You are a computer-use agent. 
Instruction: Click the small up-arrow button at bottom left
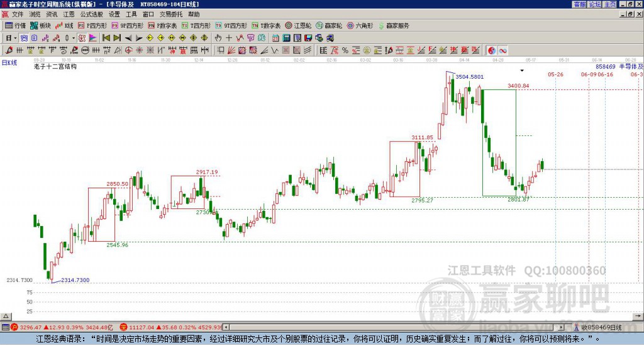pos(6,316)
